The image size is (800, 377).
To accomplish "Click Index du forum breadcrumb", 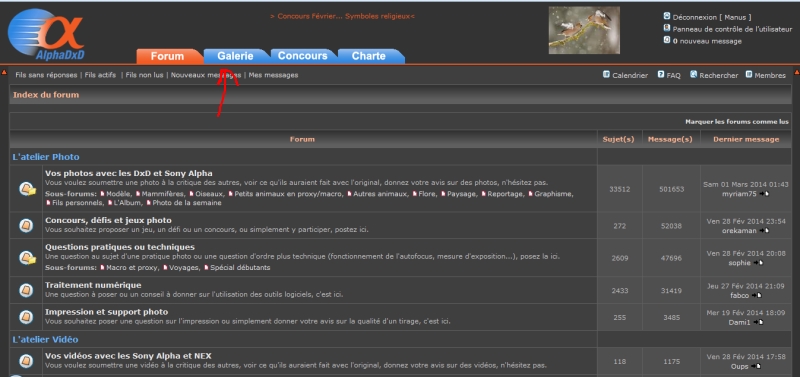I will 46,95.
